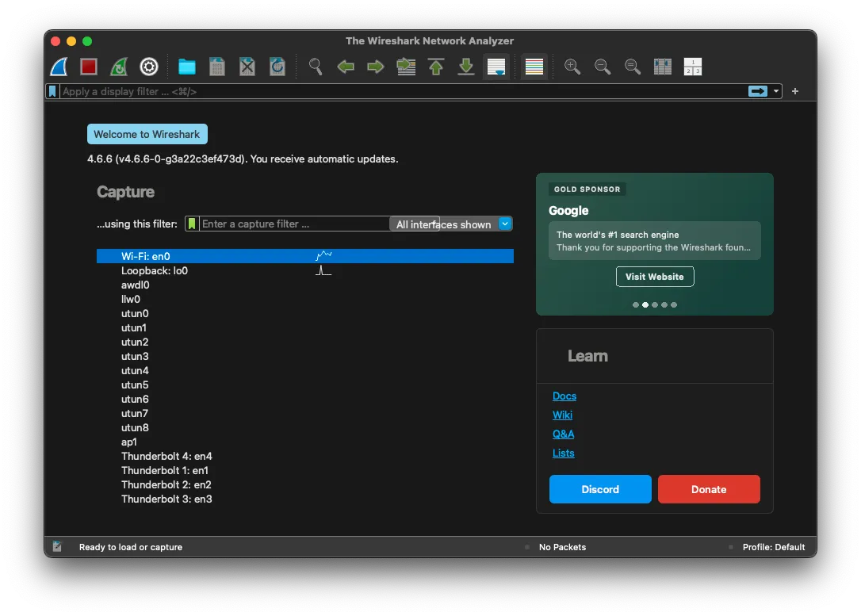Screen dimensions: 861x616
Task: Go forward with the right green arrow
Action: 376,67
